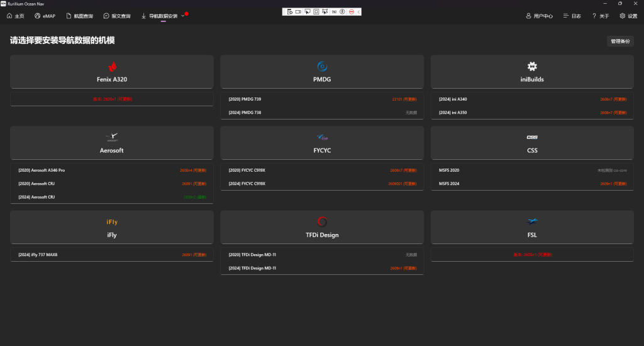Click the CSS logo icon
644x346 pixels.
532,137
